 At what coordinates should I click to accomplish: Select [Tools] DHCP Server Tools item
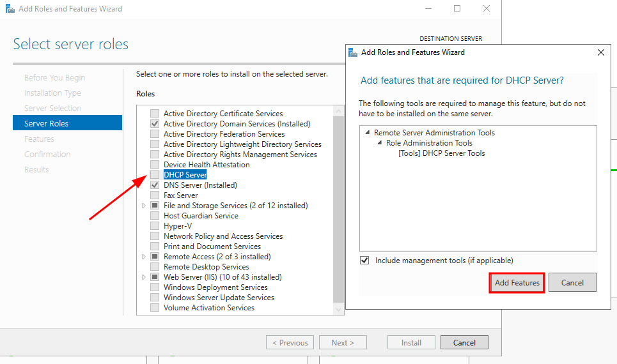[441, 153]
